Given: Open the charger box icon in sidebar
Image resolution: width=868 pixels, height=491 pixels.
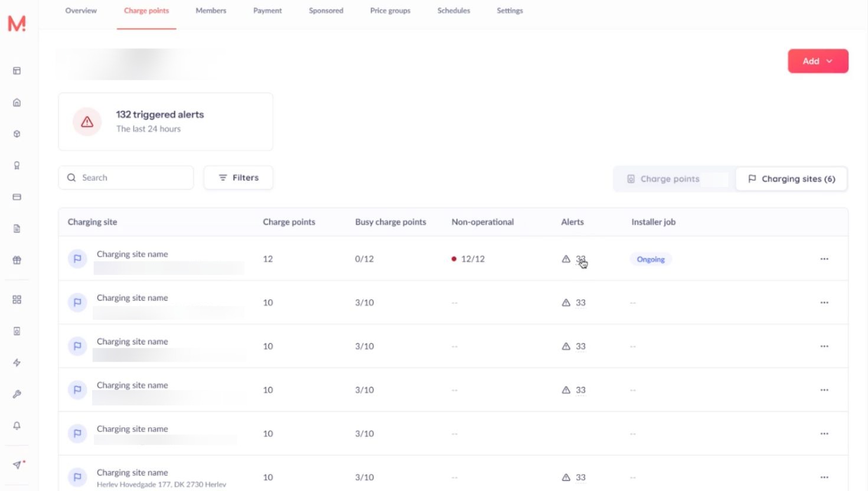Looking at the screenshot, I should pyautogui.click(x=17, y=331).
